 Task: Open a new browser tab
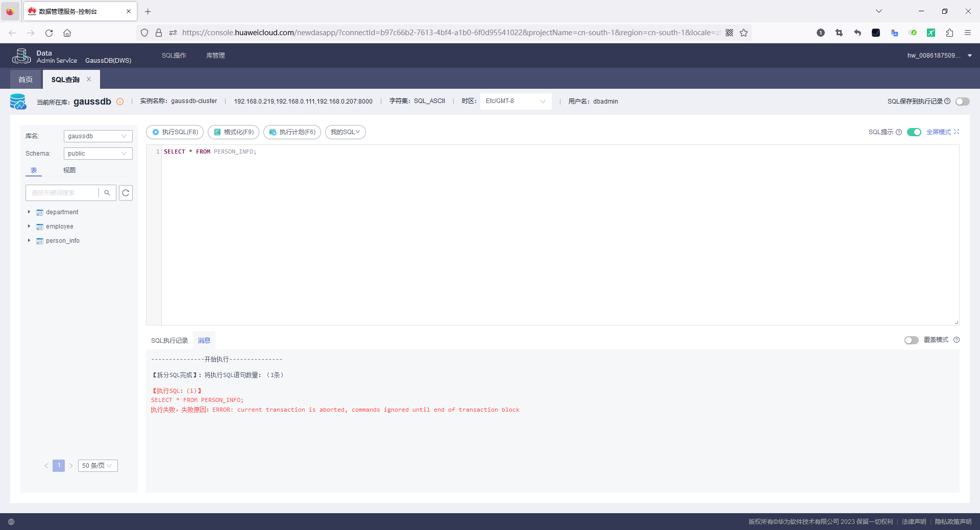coord(148,11)
